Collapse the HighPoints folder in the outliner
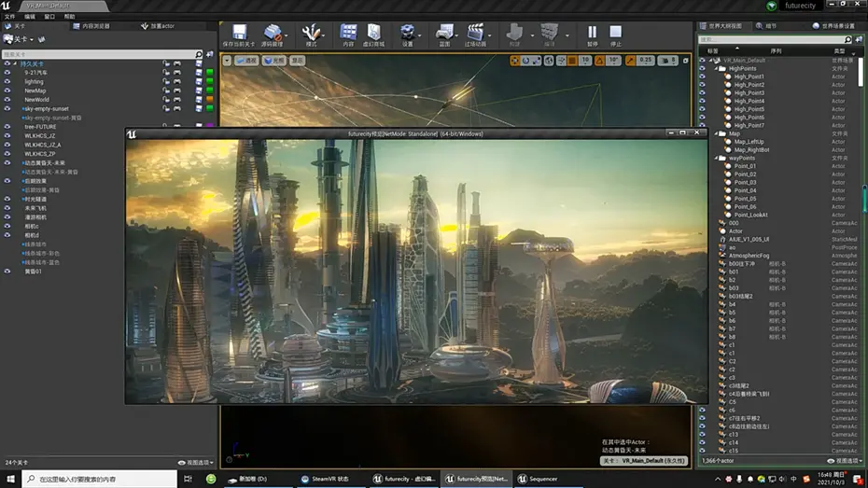 pos(716,69)
